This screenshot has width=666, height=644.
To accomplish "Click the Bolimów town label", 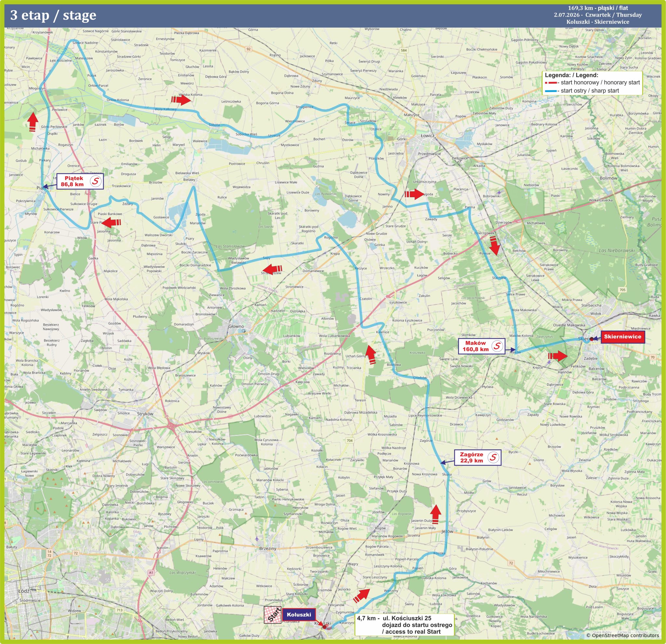I will coord(608,178).
